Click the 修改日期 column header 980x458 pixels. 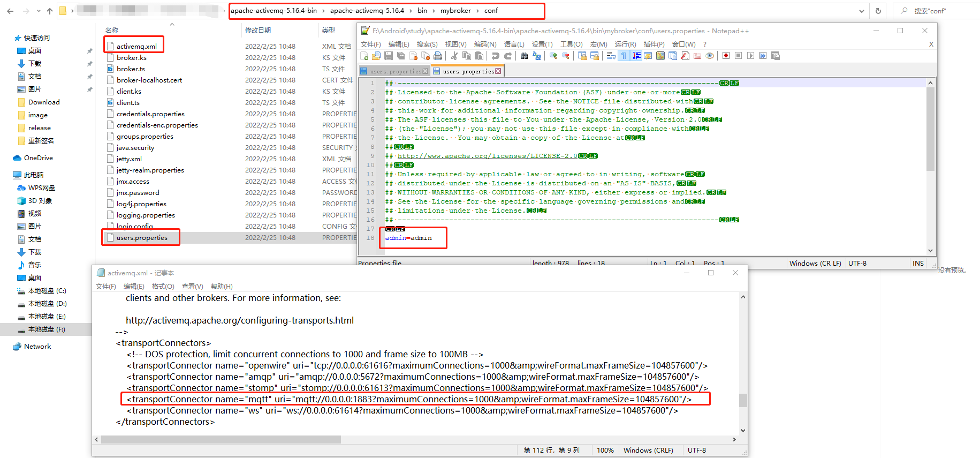click(x=258, y=31)
